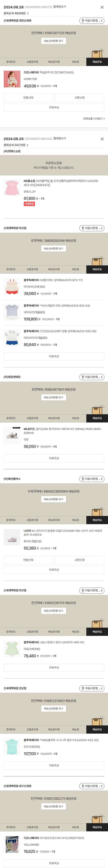
Task: Tap location pin button beside (주)에프앤에프
Action: click(x=92, y=377)
